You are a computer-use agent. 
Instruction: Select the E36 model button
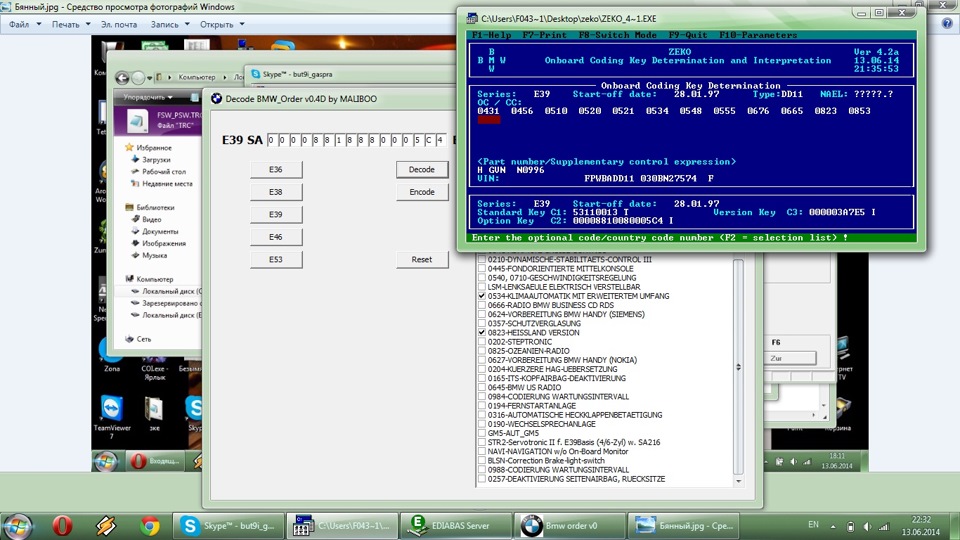click(276, 170)
